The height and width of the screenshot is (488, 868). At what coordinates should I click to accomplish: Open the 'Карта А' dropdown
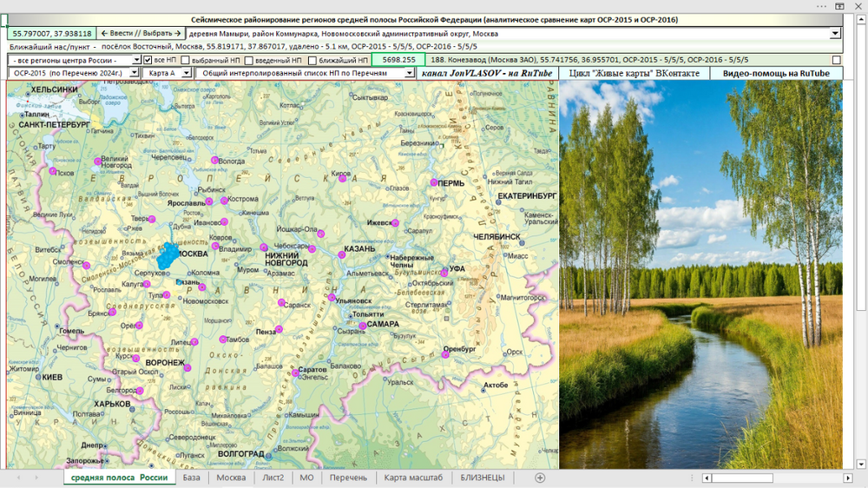[x=187, y=73]
